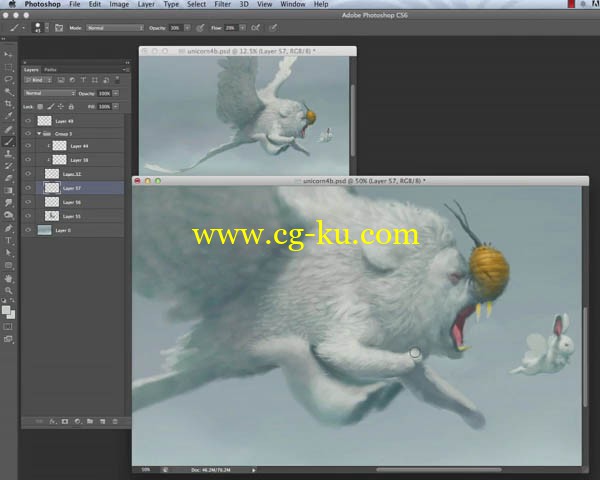Image resolution: width=600 pixels, height=480 pixels.
Task: Select the Zoom tool
Action: click(x=8, y=291)
